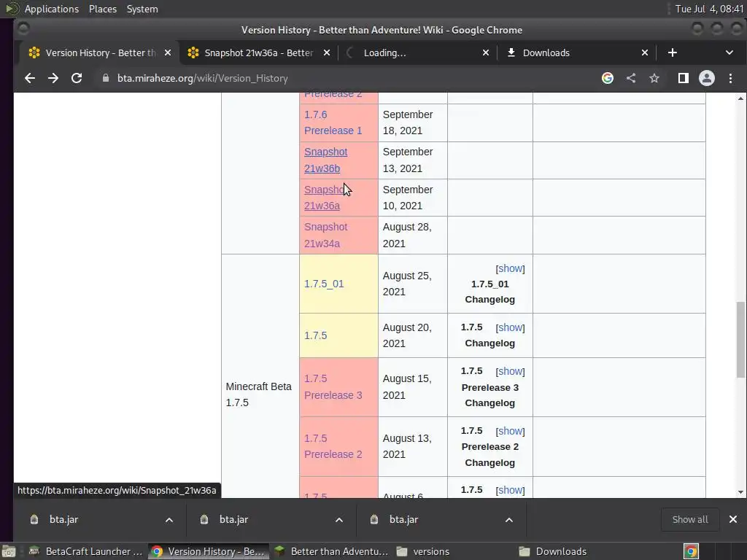
Task: Close the downloads bar
Action: 732,519
